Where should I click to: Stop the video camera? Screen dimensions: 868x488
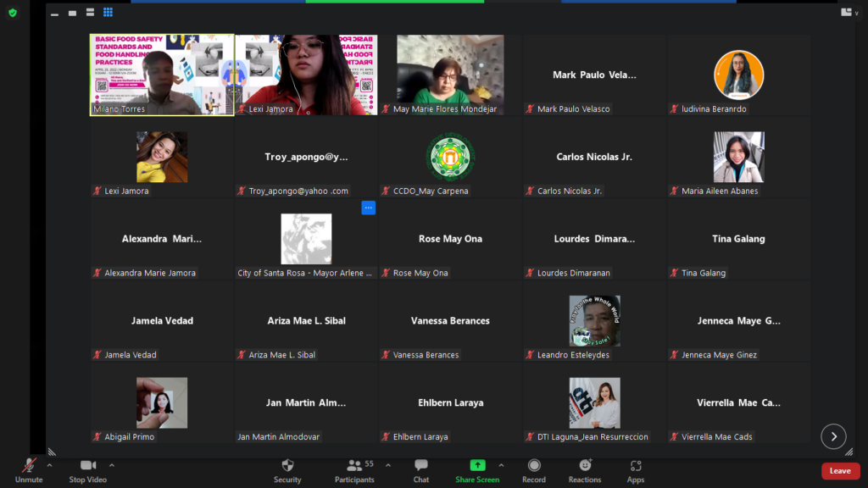[x=87, y=470]
